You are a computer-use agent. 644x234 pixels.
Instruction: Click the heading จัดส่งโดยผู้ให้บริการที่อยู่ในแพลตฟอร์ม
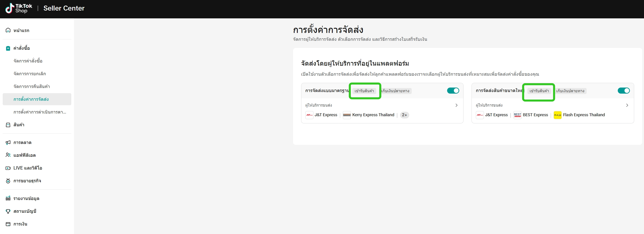pyautogui.click(x=355, y=63)
